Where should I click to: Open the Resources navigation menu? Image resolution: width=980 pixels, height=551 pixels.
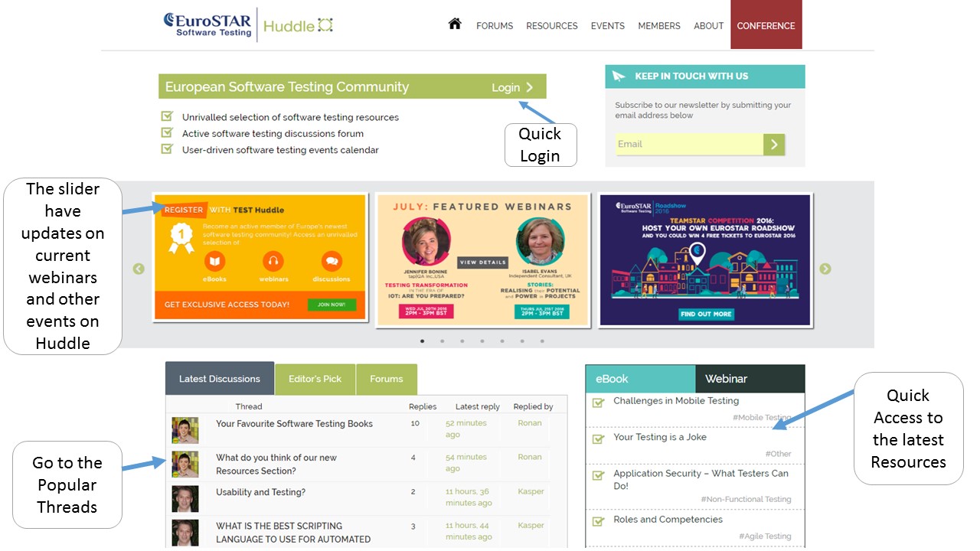(551, 26)
